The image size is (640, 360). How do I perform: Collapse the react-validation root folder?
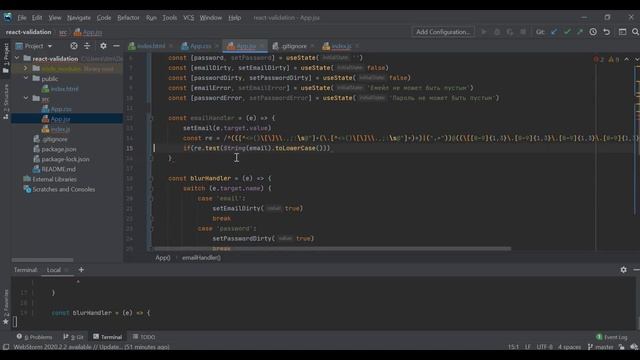(x=17, y=58)
